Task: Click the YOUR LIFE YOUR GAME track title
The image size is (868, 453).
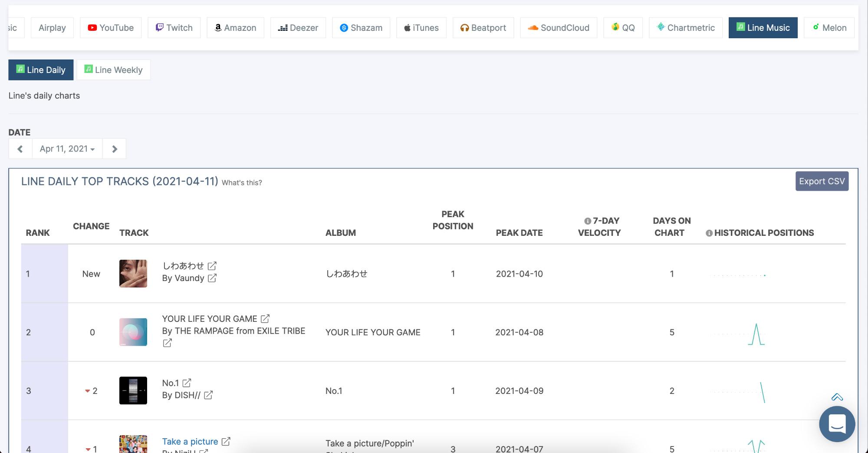Action: (210, 319)
